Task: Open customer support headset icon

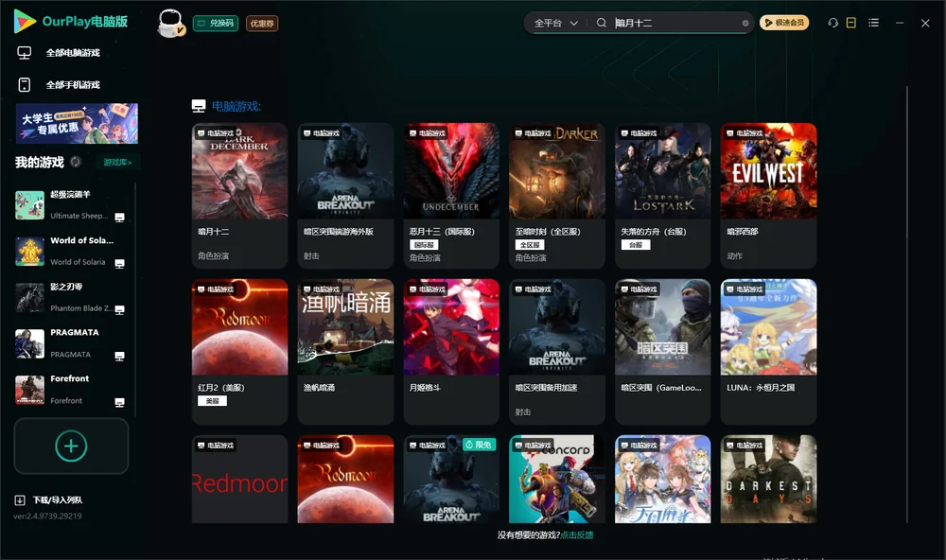Action: (832, 23)
